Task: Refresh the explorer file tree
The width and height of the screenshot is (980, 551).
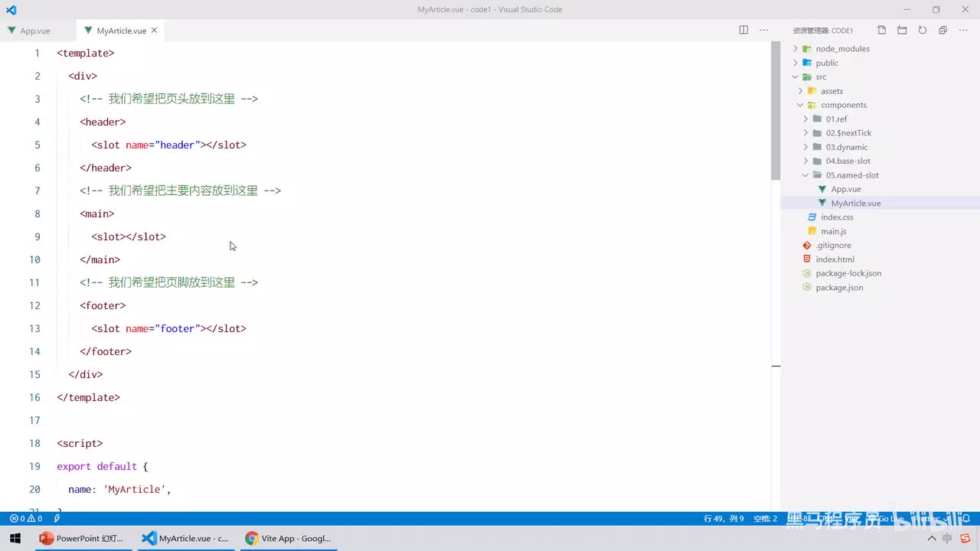Action: tap(923, 30)
